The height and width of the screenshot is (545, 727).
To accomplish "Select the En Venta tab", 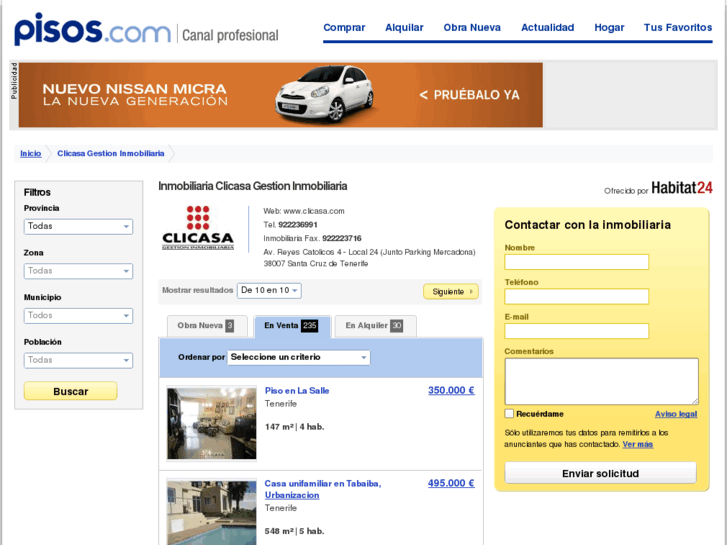I will [292, 326].
